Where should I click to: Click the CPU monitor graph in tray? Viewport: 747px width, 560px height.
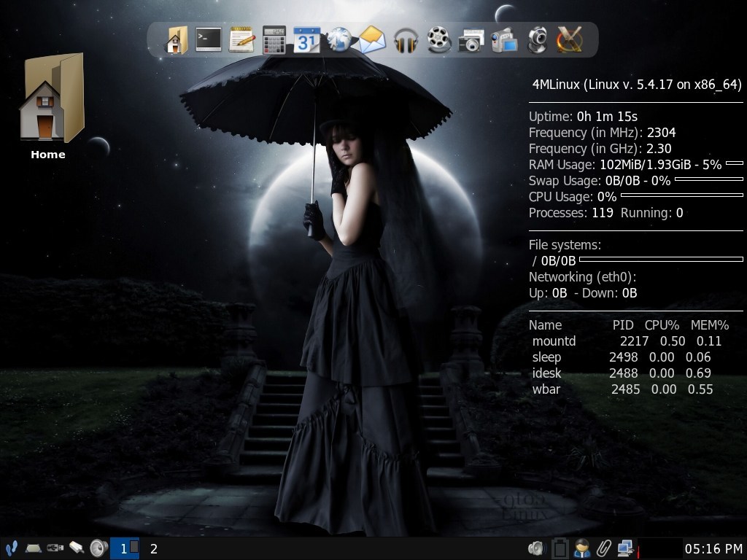tap(659, 548)
